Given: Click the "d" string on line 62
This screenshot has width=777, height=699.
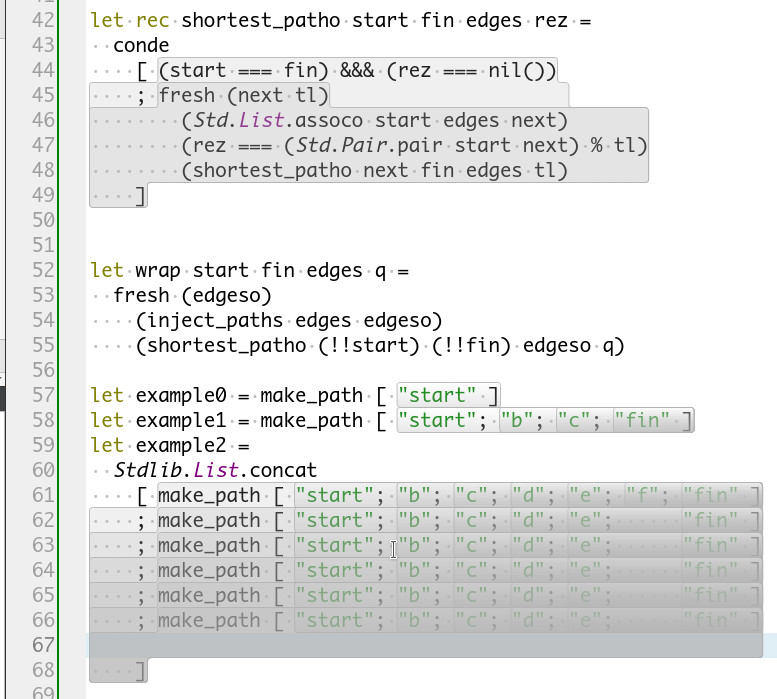Looking at the screenshot, I should pyautogui.click(x=528, y=520).
